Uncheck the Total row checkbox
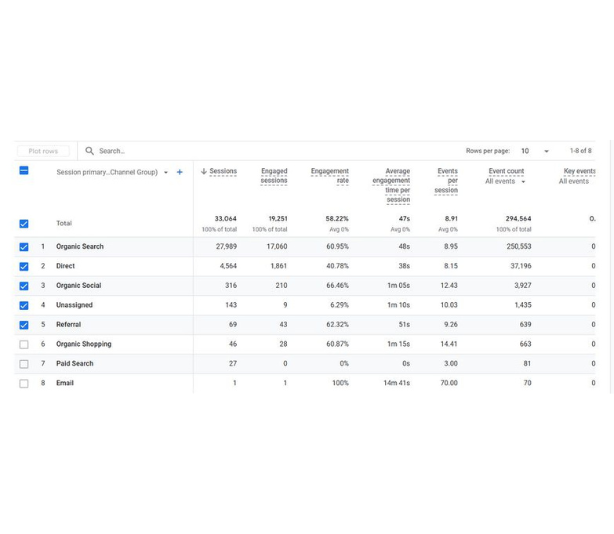614x534 pixels. tap(24, 224)
